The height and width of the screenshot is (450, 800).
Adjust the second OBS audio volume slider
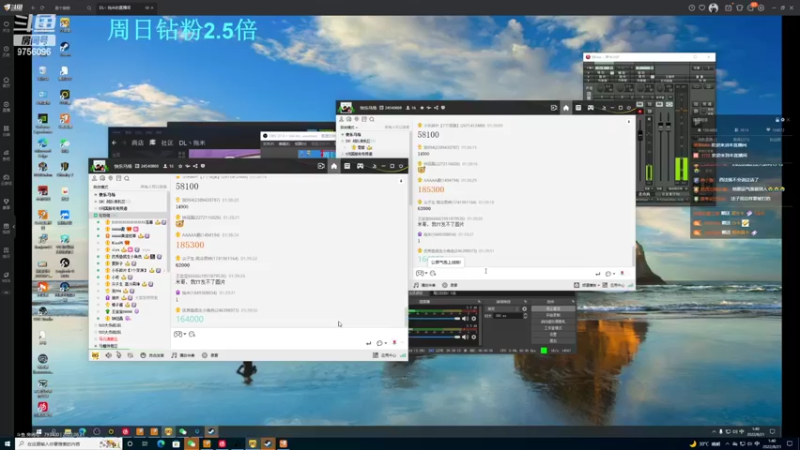(x=435, y=337)
